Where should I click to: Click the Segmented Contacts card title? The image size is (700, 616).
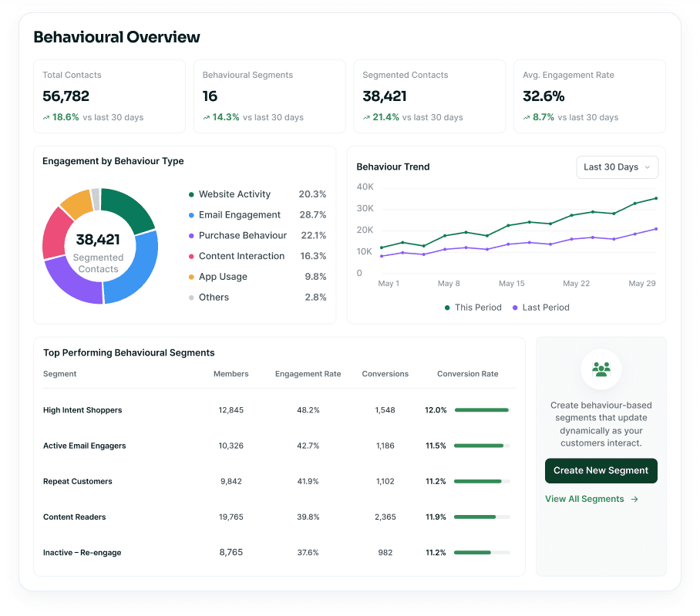pos(406,75)
